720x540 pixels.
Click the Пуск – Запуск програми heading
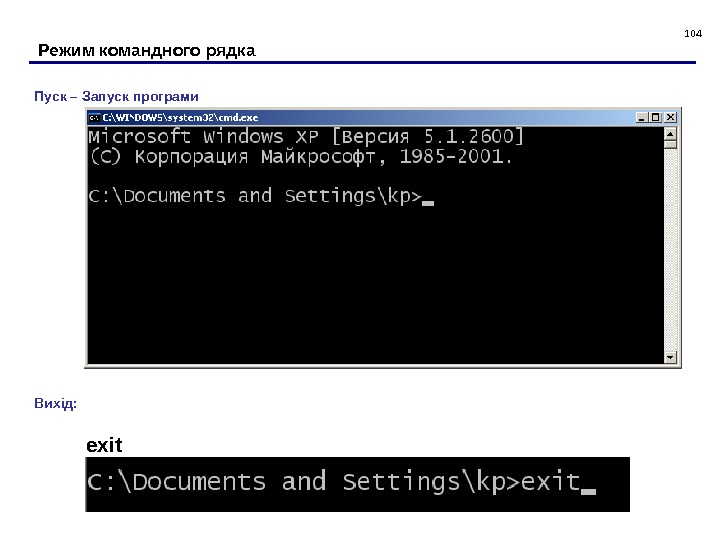[116, 96]
